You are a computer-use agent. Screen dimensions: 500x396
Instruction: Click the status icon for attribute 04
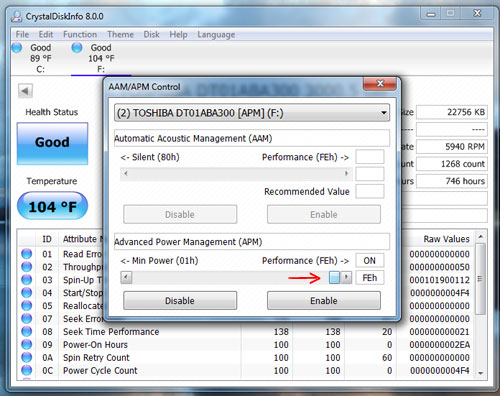(x=26, y=293)
